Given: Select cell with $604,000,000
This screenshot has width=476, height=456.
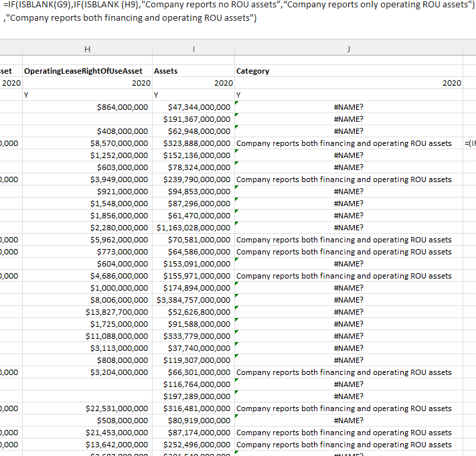Looking at the screenshot, I should [x=88, y=264].
